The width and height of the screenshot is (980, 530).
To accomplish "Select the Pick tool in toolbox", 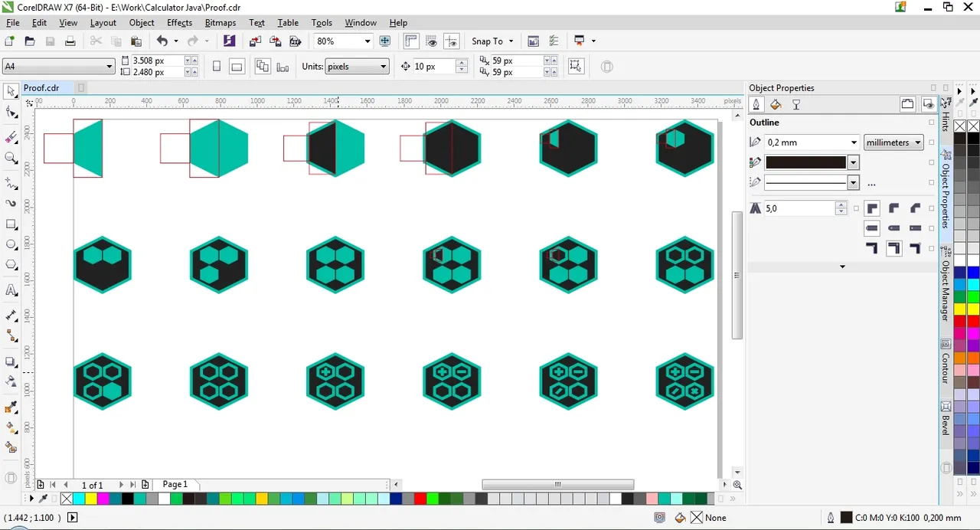I will (x=11, y=91).
